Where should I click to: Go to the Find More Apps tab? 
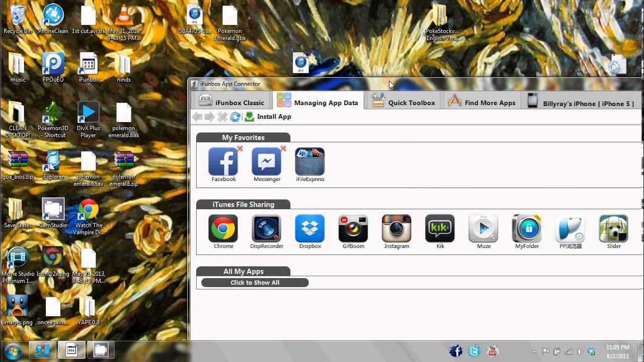click(x=482, y=102)
